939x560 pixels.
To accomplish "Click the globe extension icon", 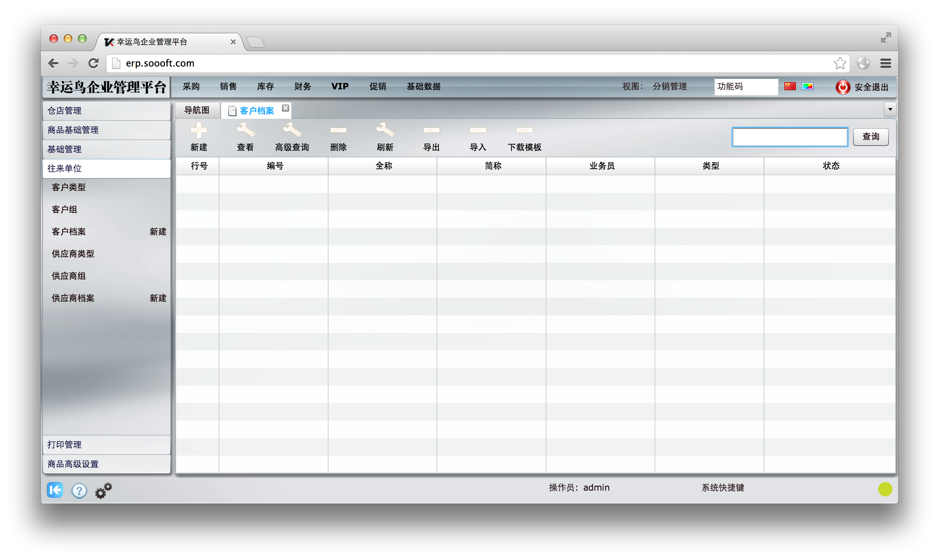I will click(x=863, y=63).
